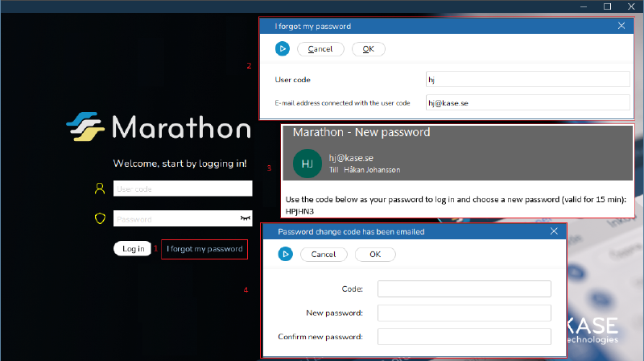The width and height of the screenshot is (644, 361).
Task: Click the E-mail address field containing hj@kase.se
Action: [527, 102]
